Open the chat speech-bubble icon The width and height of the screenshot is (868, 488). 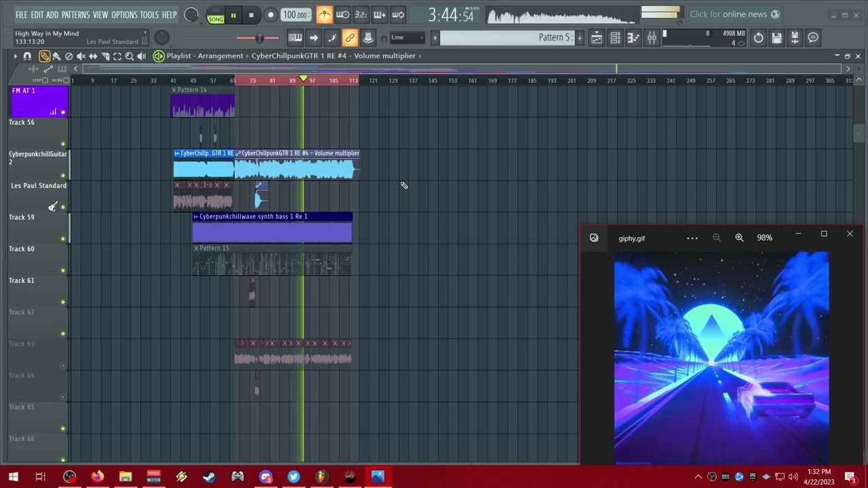pyautogui.click(x=813, y=37)
